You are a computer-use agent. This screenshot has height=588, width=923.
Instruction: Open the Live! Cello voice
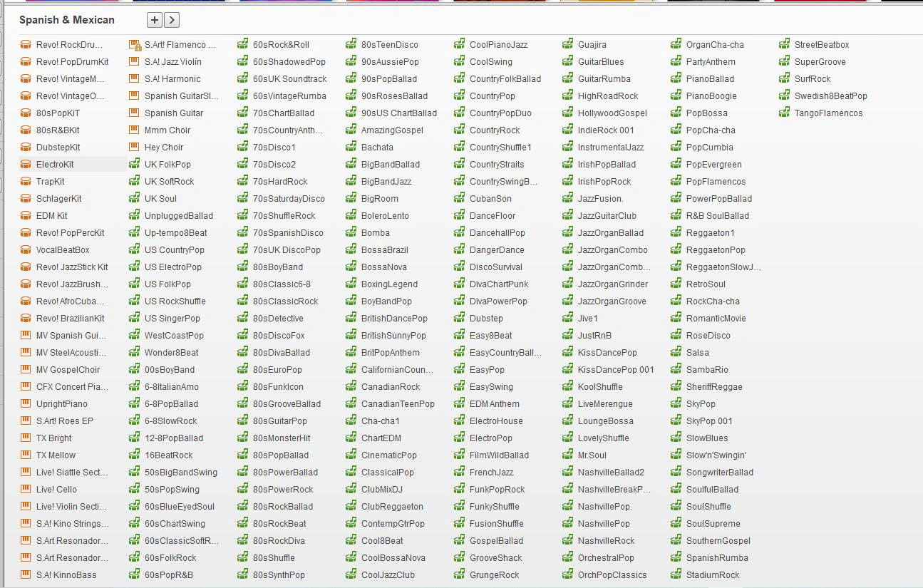pos(56,490)
